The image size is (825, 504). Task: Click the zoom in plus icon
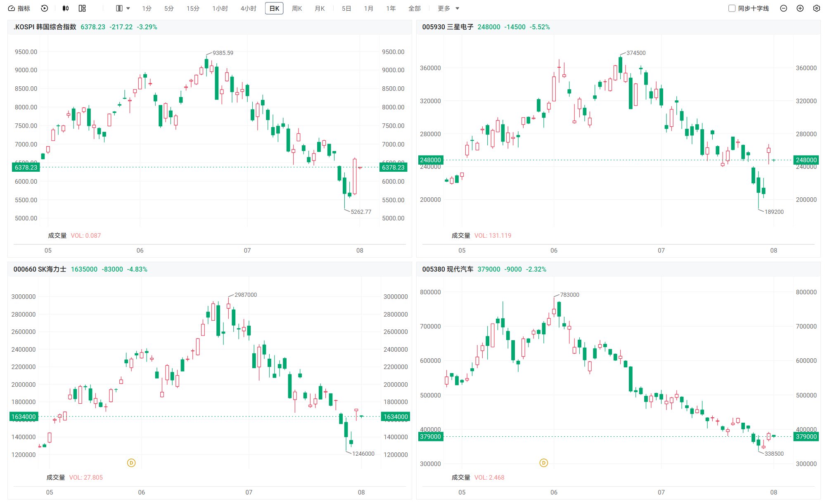point(800,8)
